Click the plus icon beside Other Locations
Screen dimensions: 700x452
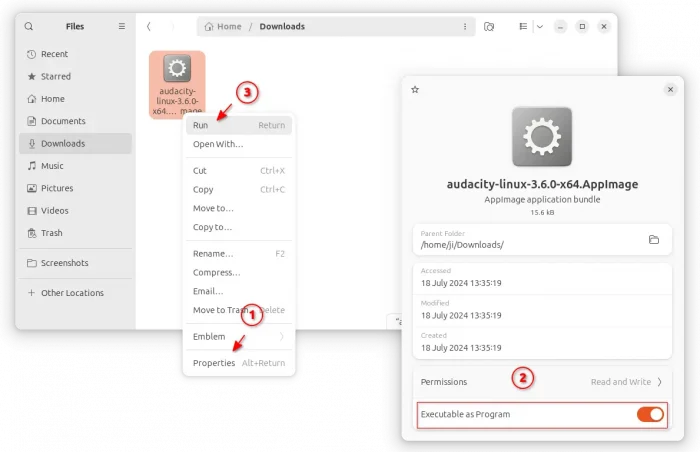click(x=31, y=293)
